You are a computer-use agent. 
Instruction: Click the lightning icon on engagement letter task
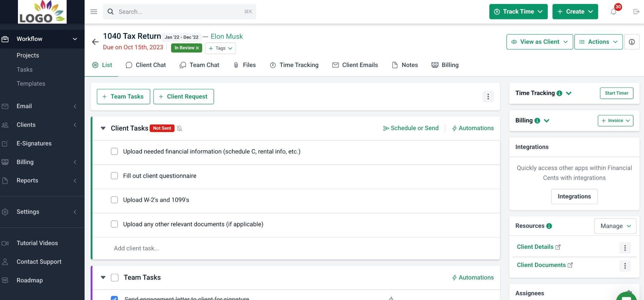391,298
